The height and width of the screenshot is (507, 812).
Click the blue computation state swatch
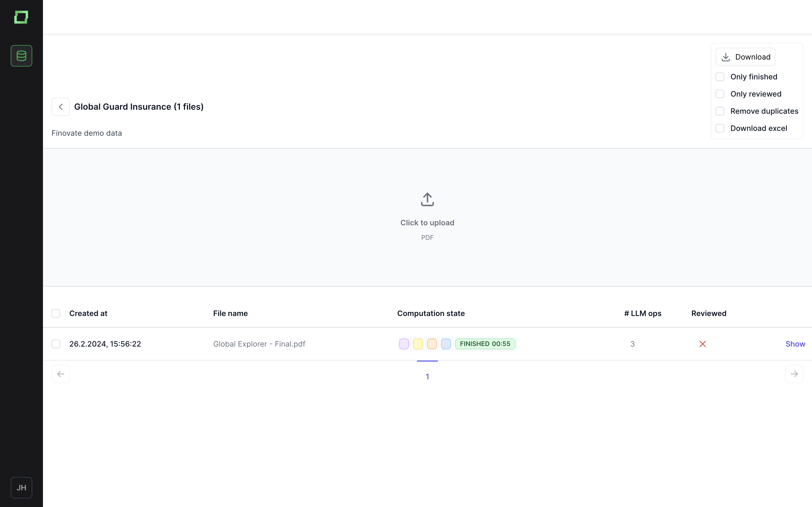pyautogui.click(x=445, y=344)
